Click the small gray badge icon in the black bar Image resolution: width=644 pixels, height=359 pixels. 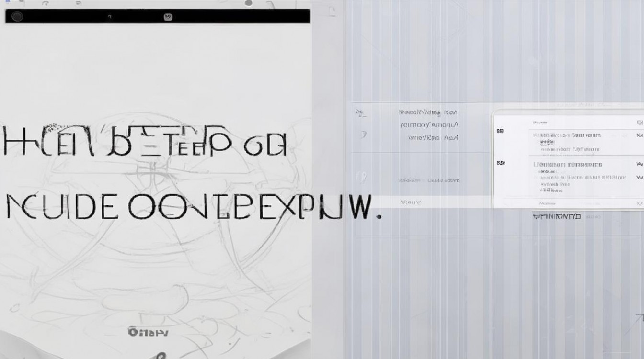click(x=168, y=17)
